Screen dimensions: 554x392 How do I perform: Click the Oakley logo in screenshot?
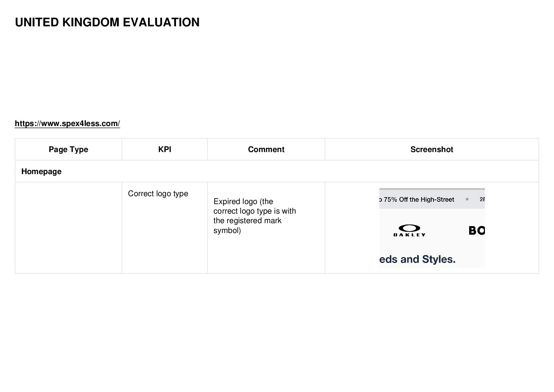410,230
